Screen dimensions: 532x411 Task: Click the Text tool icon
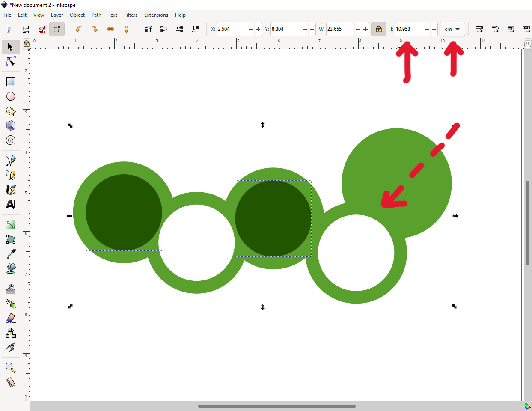(x=11, y=205)
